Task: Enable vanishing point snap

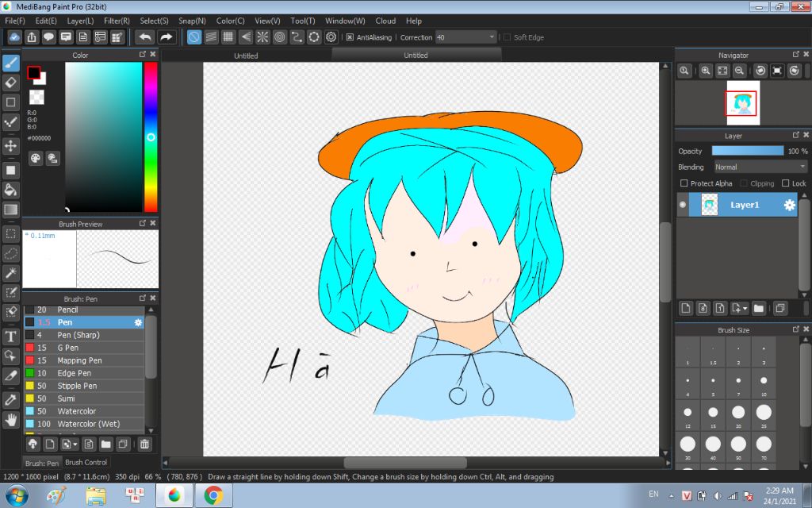Action: 246,37
